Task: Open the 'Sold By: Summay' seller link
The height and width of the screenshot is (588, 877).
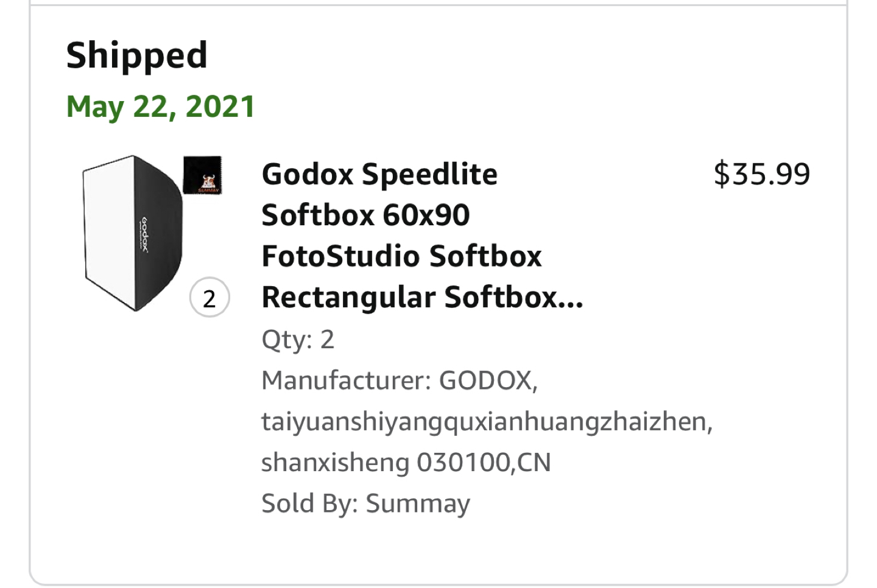Action: 365,504
